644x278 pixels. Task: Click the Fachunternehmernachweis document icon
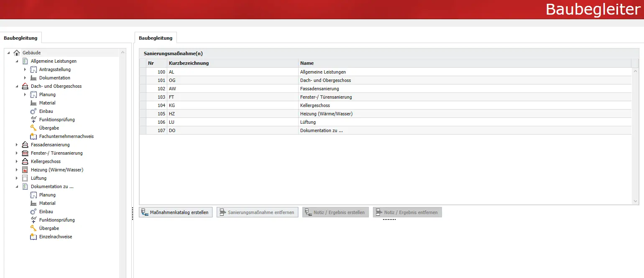click(x=33, y=136)
